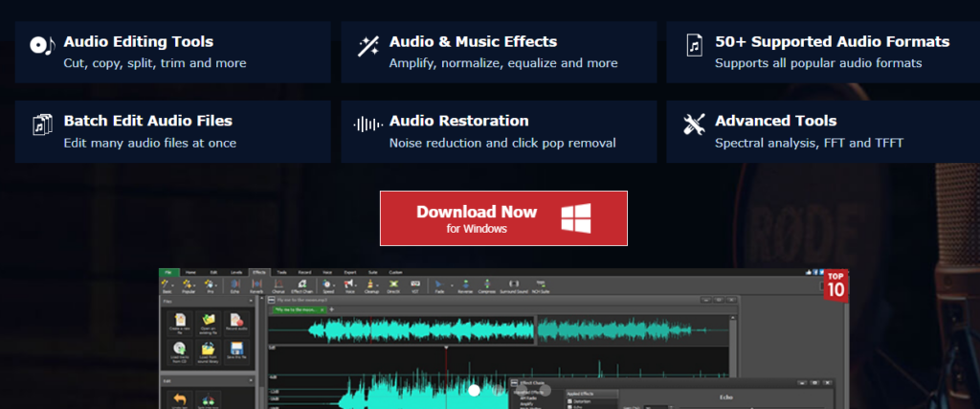The image size is (980, 409).
Task: Select the Effects ribbon tab
Action: (259, 272)
